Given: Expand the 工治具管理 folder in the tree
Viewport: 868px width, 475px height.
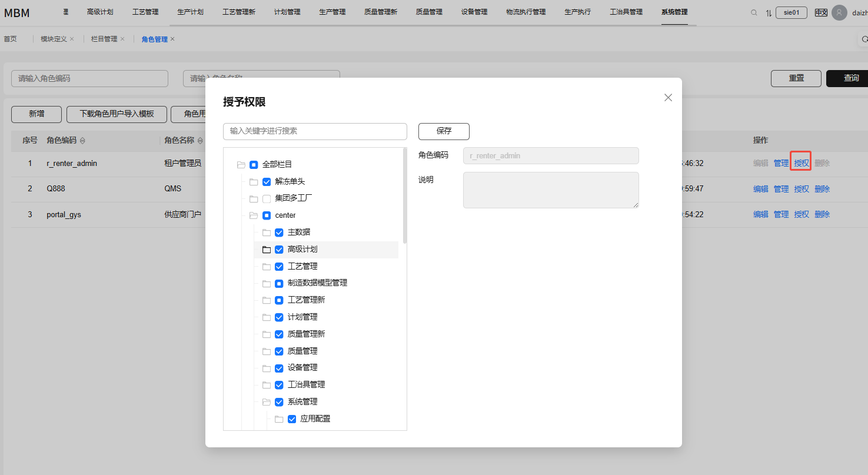Looking at the screenshot, I should click(267, 385).
